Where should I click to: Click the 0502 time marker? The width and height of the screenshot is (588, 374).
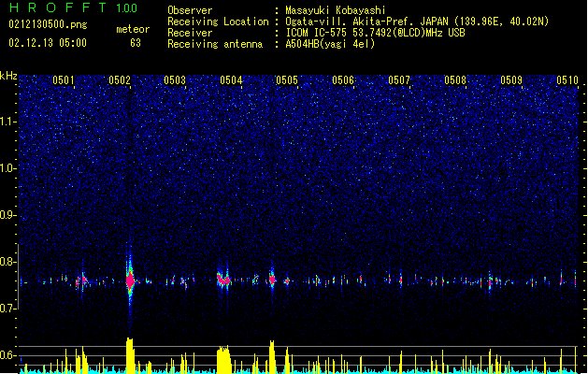pyautogui.click(x=120, y=80)
